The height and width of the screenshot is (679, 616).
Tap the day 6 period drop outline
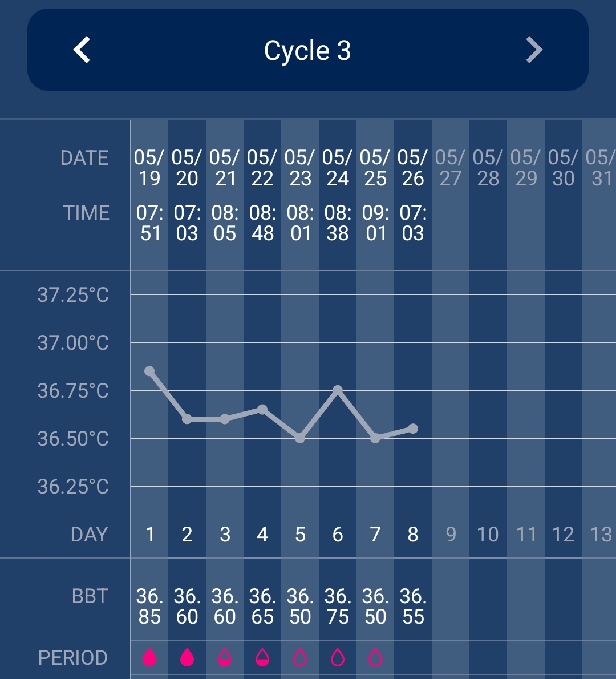[x=338, y=658]
